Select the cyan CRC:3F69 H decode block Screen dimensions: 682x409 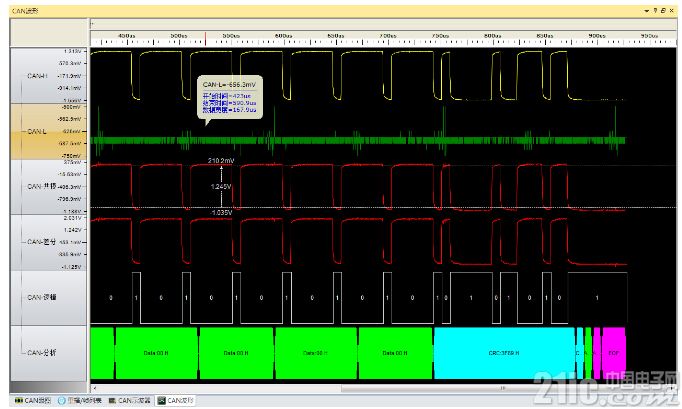tap(504, 353)
